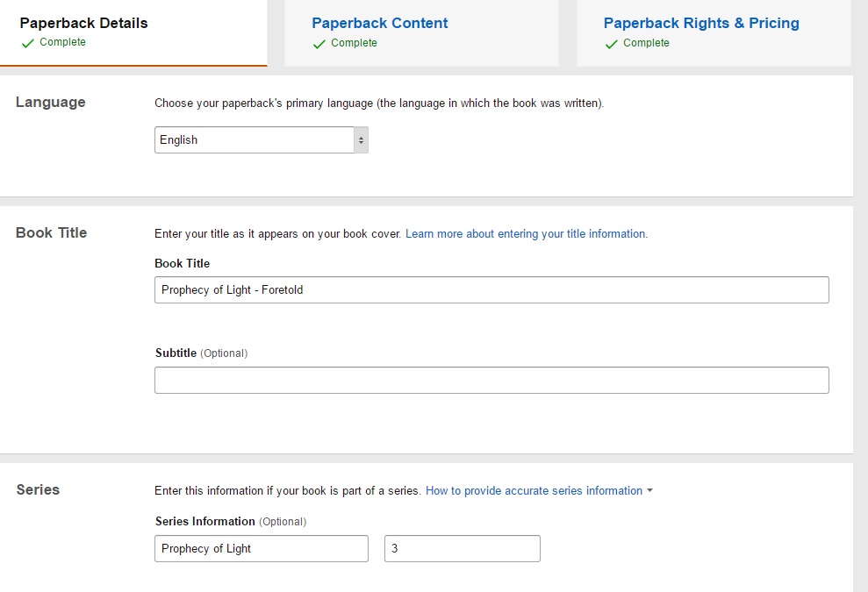Click the series number field containing 3
Image resolution: width=868 pixels, height=592 pixels.
(462, 548)
